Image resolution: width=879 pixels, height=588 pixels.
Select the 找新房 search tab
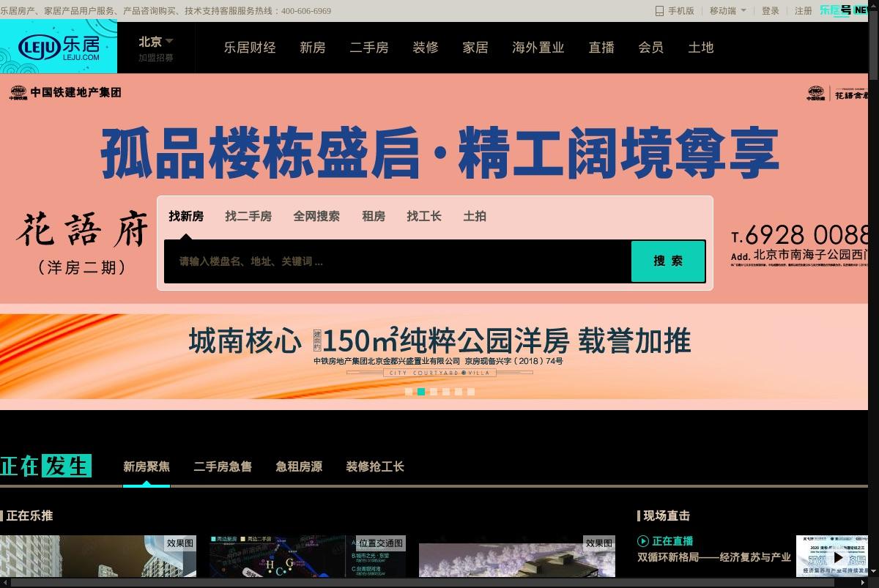[186, 217]
